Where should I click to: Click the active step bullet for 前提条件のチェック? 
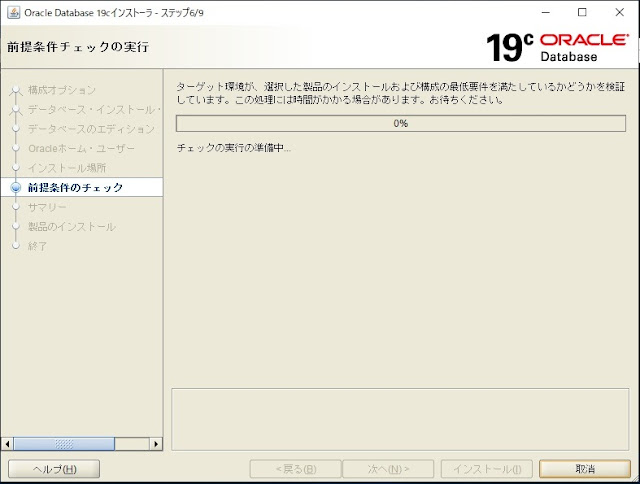(16, 187)
